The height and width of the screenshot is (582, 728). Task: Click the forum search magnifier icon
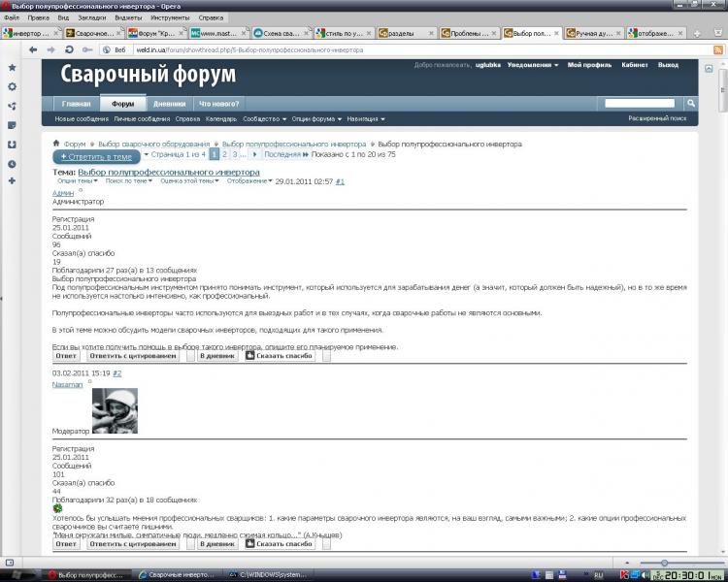pyautogui.click(x=691, y=103)
